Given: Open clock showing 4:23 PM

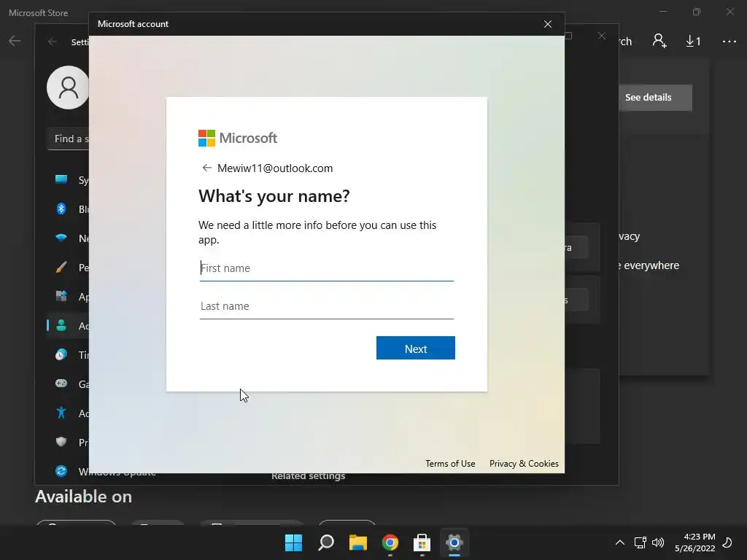Looking at the screenshot, I should click(x=695, y=542).
